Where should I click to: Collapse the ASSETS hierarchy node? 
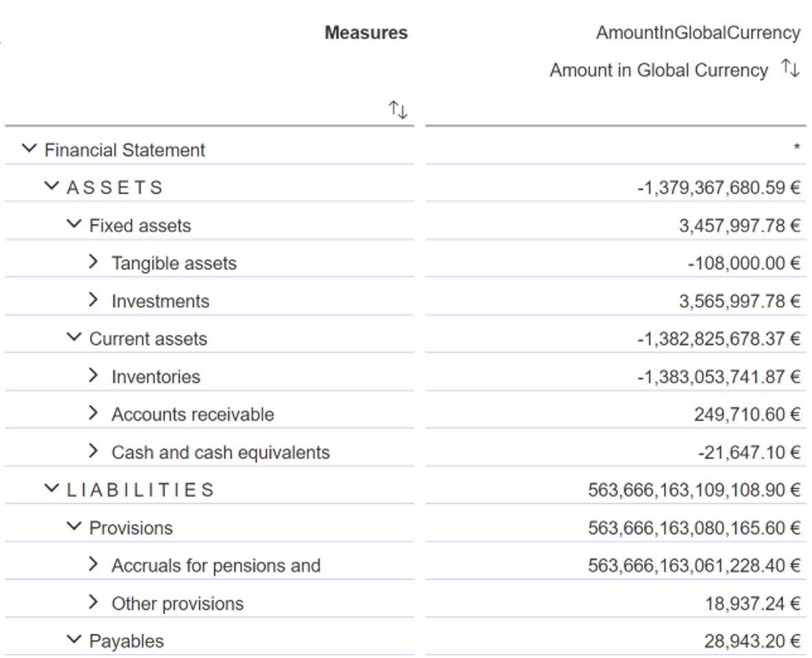(x=52, y=187)
